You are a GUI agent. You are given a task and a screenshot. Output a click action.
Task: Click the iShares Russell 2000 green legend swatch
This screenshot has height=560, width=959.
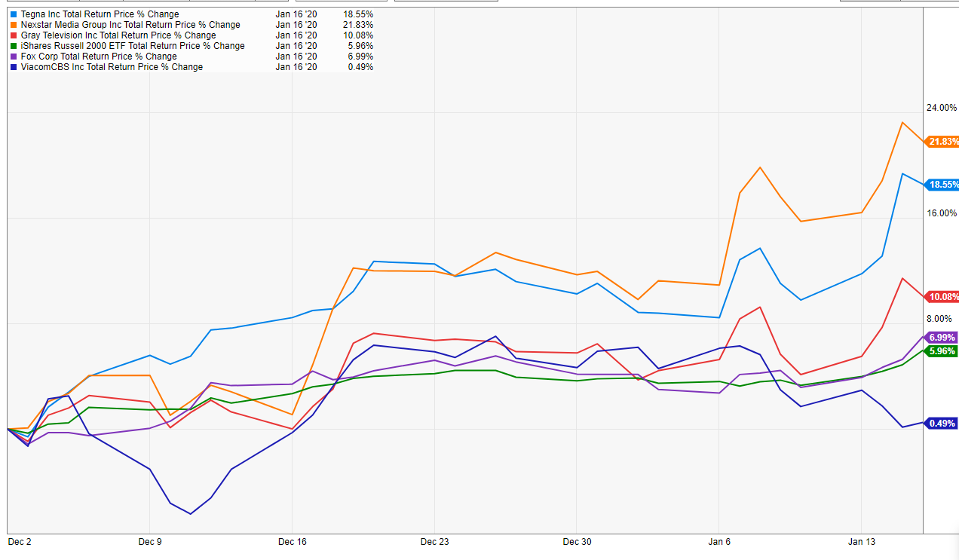click(x=13, y=46)
